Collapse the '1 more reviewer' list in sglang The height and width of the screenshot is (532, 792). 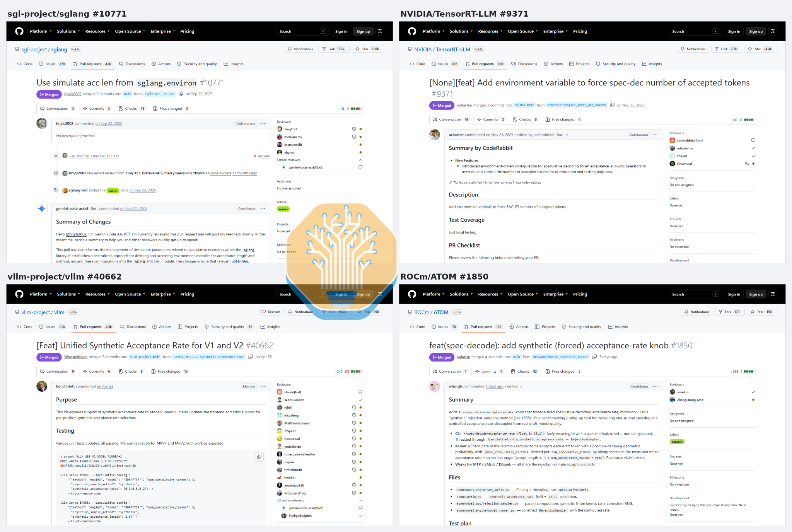point(360,160)
